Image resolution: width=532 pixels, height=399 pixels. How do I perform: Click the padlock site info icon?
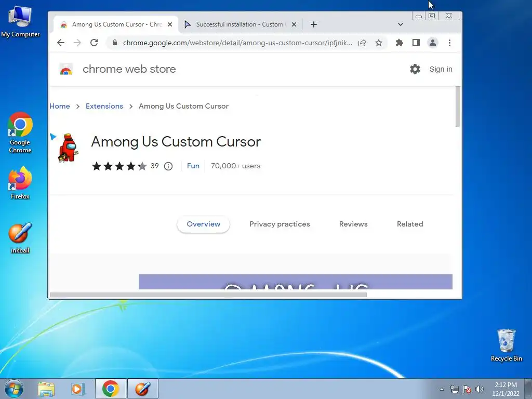[x=115, y=43]
